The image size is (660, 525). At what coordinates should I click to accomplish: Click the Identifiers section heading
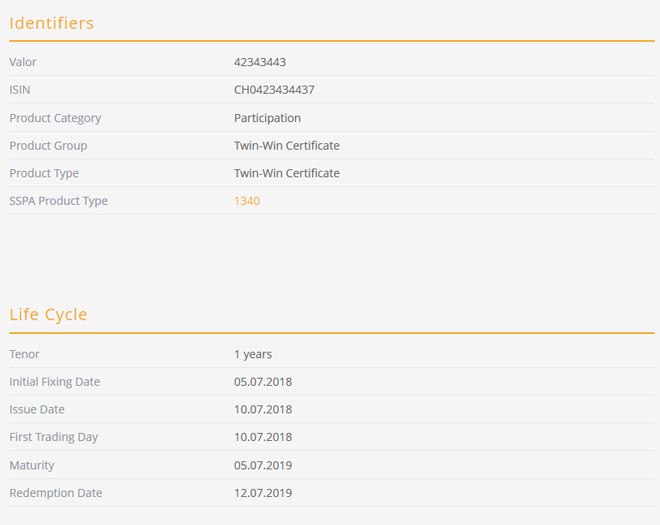pos(52,23)
